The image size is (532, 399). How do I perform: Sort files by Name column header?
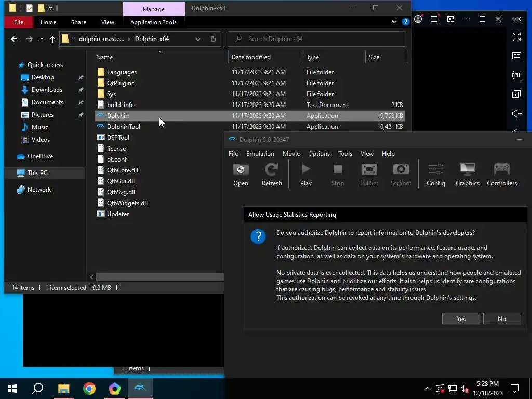coord(161,57)
